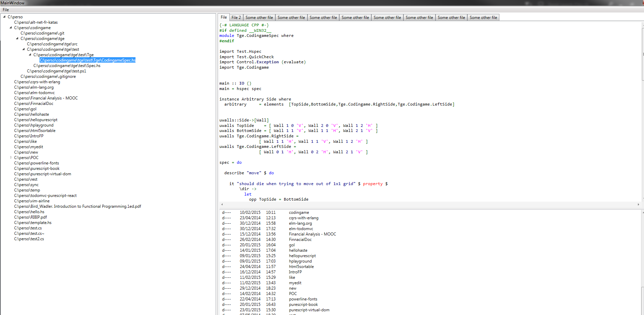This screenshot has height=315, width=644.
Task: Select the RIBIP.pdf file
Action: [30, 217]
